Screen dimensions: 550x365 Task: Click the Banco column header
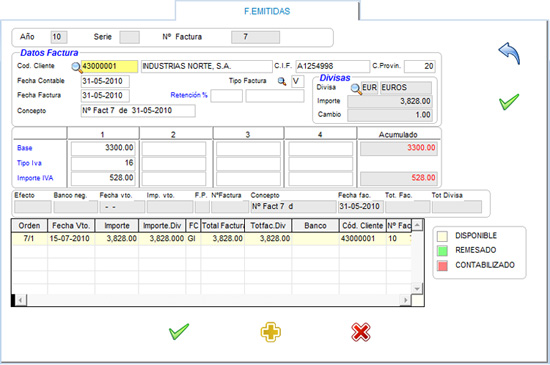tap(315, 226)
